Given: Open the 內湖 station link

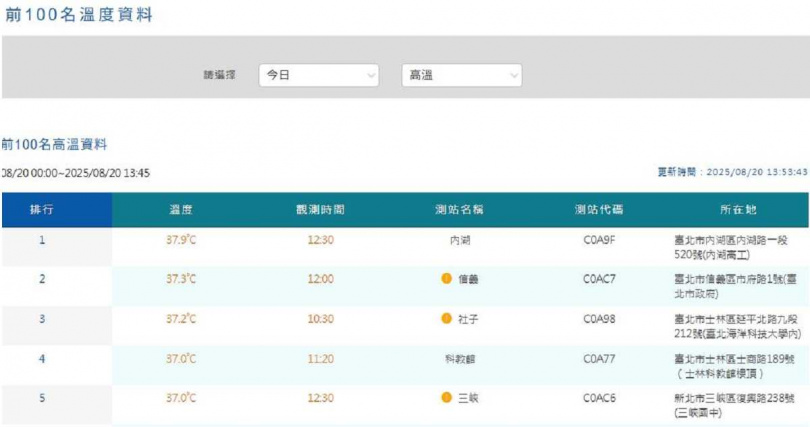Looking at the screenshot, I should pos(460,240).
